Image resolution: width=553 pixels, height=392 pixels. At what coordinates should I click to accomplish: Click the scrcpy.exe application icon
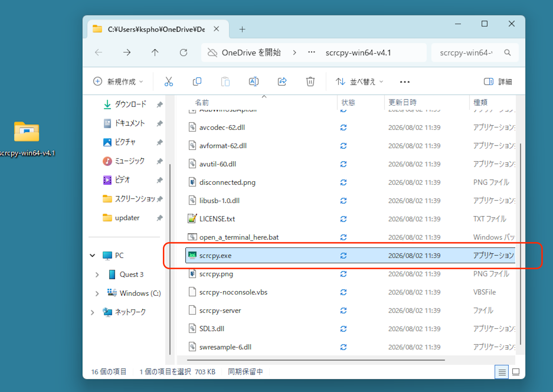click(x=192, y=255)
